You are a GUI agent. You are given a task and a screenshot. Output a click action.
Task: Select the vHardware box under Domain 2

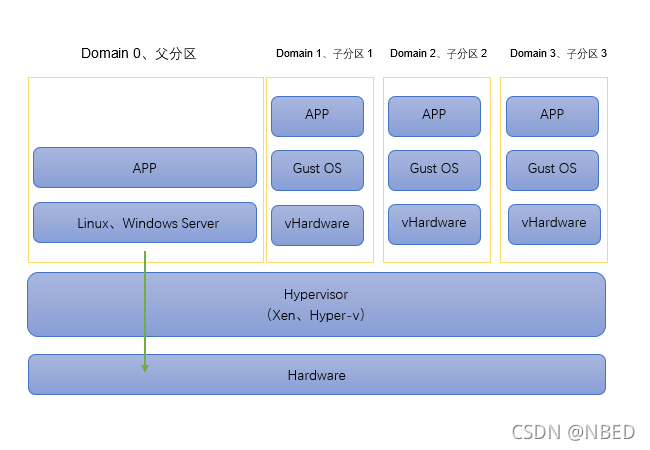[x=434, y=224]
